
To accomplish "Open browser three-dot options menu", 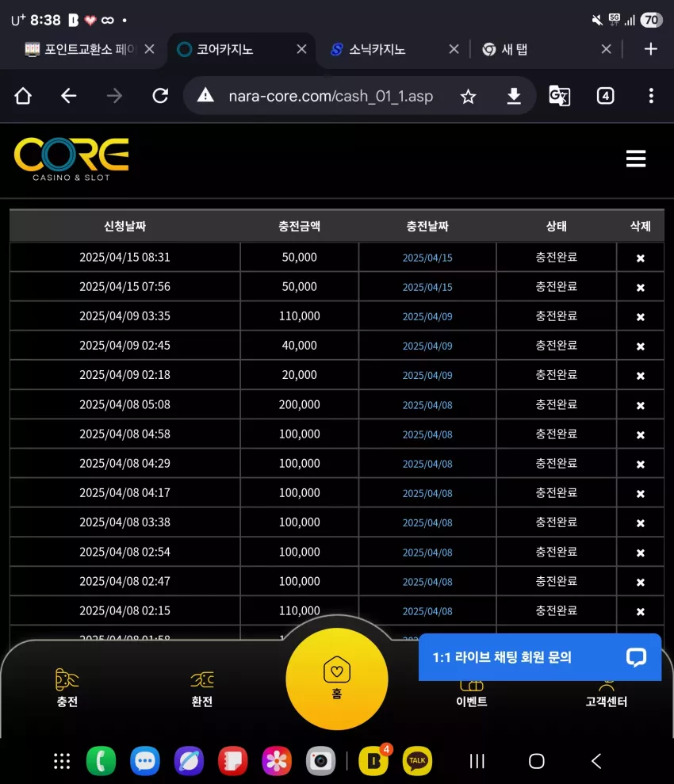I will click(650, 95).
